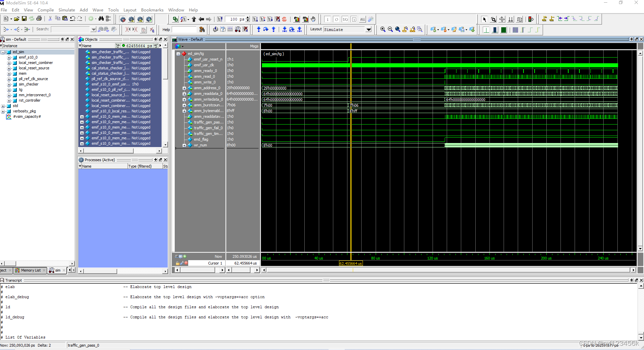The width and height of the screenshot is (644, 350).
Task: Collapse the ed_sim top instance
Action: (x=3, y=52)
